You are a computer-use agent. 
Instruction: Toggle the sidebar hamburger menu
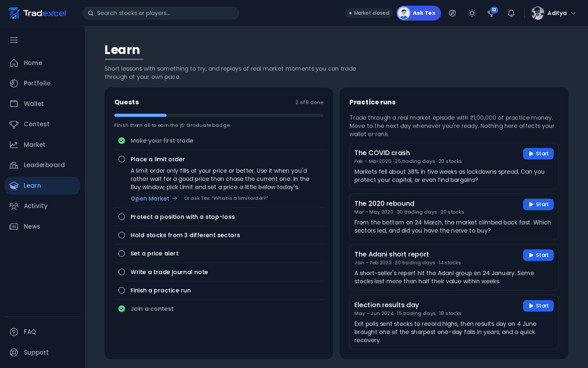(x=14, y=40)
